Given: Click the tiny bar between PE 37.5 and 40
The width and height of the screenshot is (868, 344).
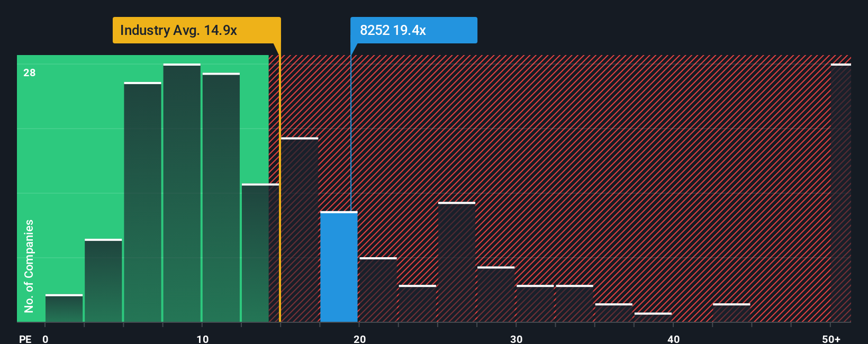Looking at the screenshot, I should point(653,318).
